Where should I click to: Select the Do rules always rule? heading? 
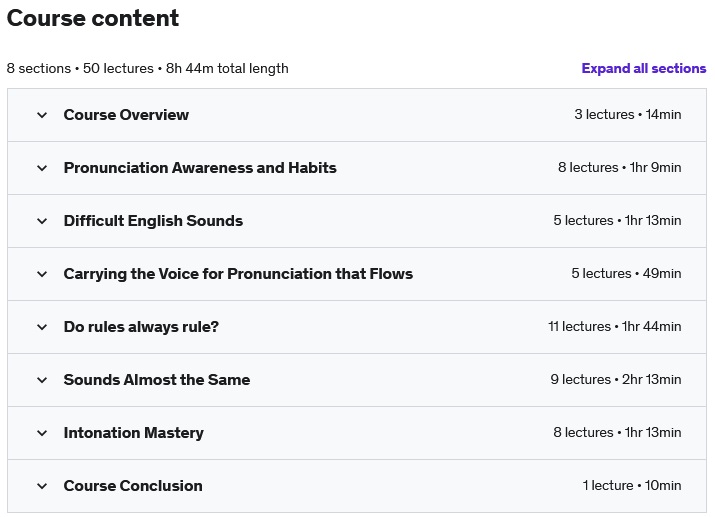point(141,327)
